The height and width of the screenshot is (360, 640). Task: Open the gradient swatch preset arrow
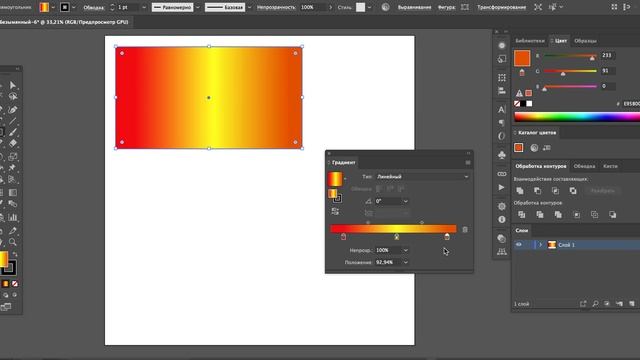(345, 179)
